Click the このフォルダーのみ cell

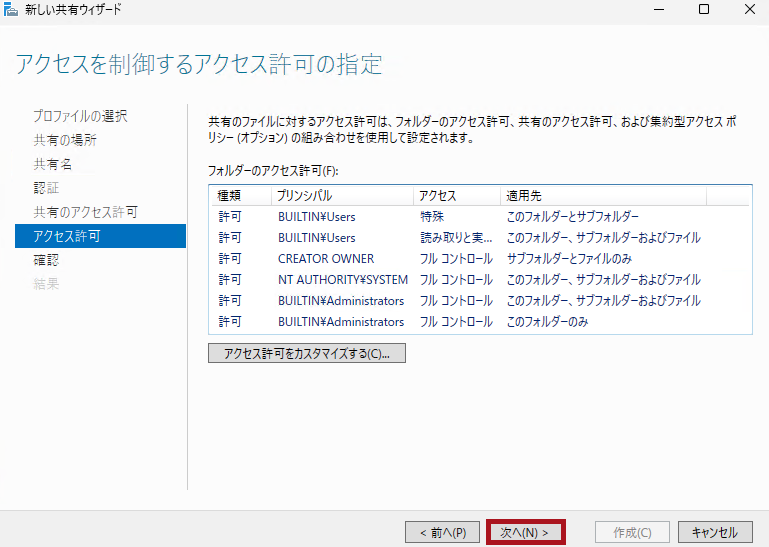pos(547,322)
